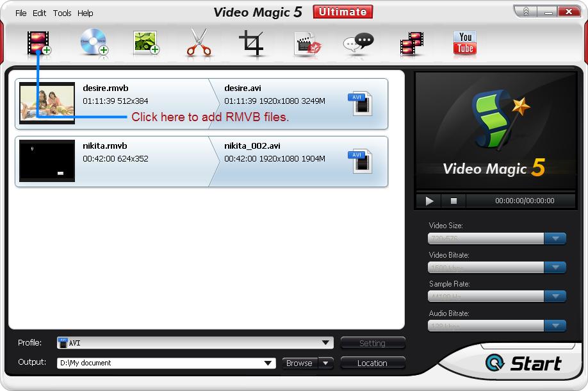Image resolution: width=588 pixels, height=391 pixels.
Task: Click AVI format icon for desire.avi
Action: [x=360, y=103]
